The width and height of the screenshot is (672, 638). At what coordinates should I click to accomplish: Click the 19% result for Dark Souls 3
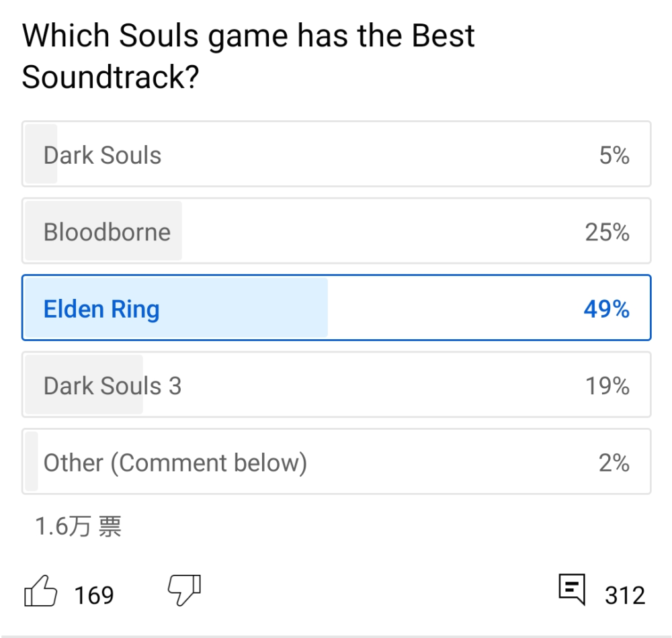coord(607,386)
